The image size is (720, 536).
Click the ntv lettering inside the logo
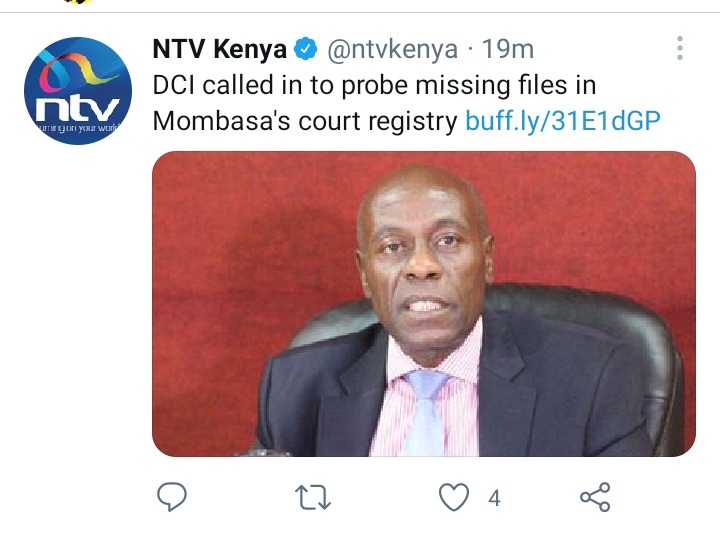[x=78, y=109]
